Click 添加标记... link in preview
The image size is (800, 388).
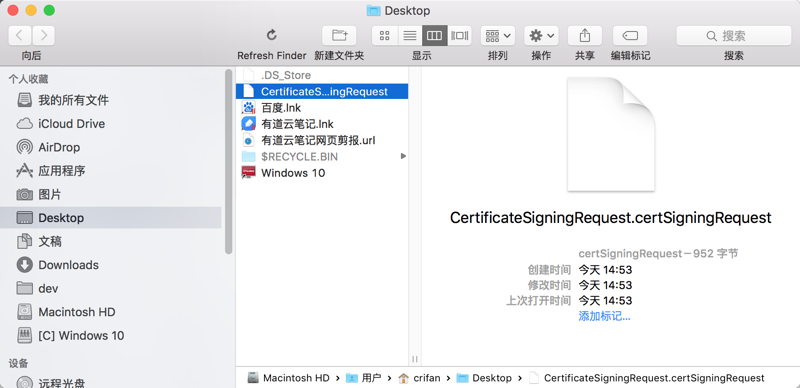[604, 316]
